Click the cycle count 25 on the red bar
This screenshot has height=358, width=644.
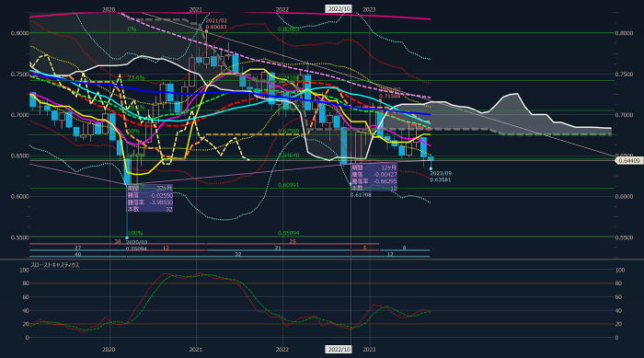coord(293,242)
